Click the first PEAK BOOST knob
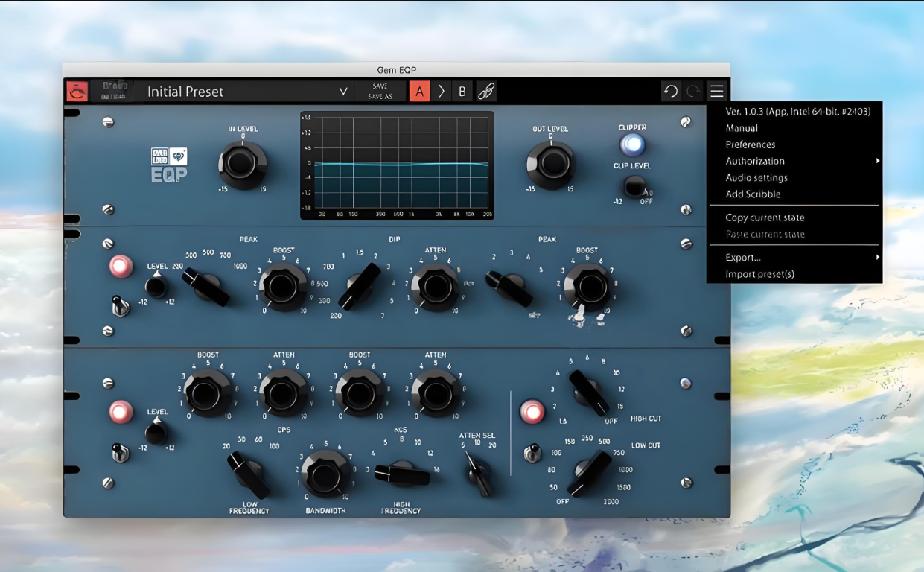Image resolution: width=924 pixels, height=572 pixels. pyautogui.click(x=283, y=287)
